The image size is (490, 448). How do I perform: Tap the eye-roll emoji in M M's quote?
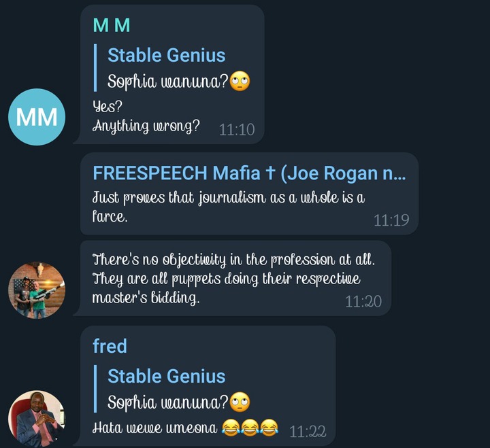click(x=240, y=81)
